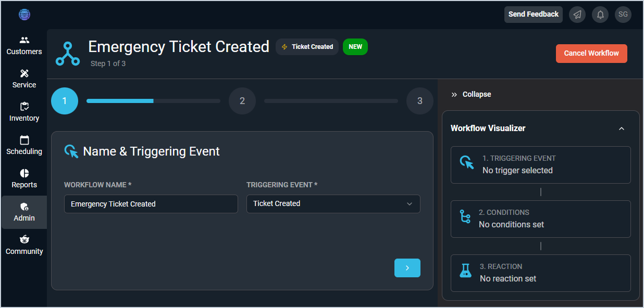Click the Cancel Workflow button

click(x=591, y=54)
